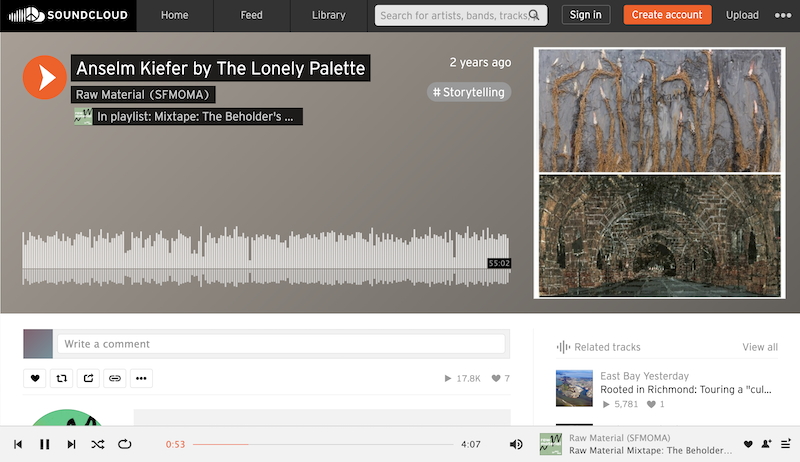Image resolution: width=800 pixels, height=462 pixels.
Task: Click the Write a comment field
Action: point(281,344)
